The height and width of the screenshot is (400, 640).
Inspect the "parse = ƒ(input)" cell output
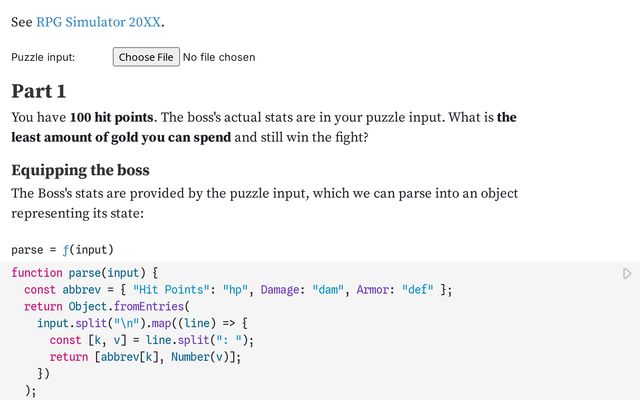coord(62,249)
